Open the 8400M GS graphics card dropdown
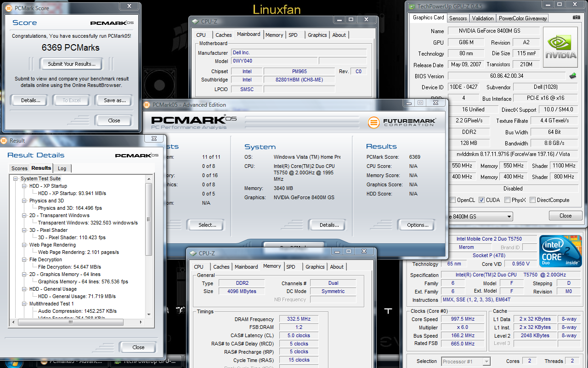The width and height of the screenshot is (588, 368). (x=509, y=217)
